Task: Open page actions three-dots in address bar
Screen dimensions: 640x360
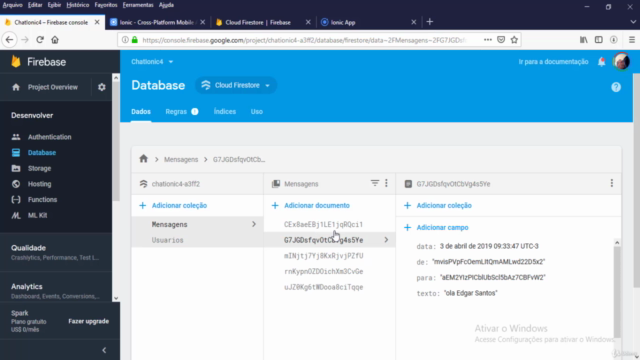Action: [487, 40]
